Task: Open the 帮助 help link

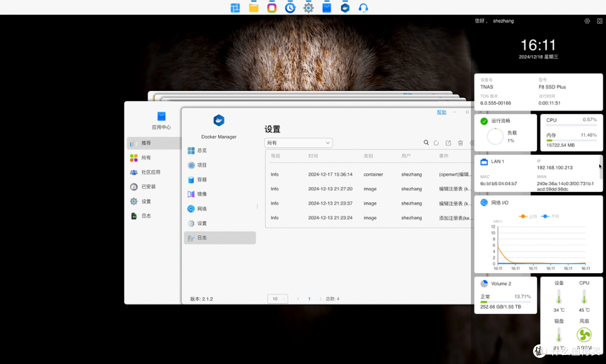Action: (442, 112)
